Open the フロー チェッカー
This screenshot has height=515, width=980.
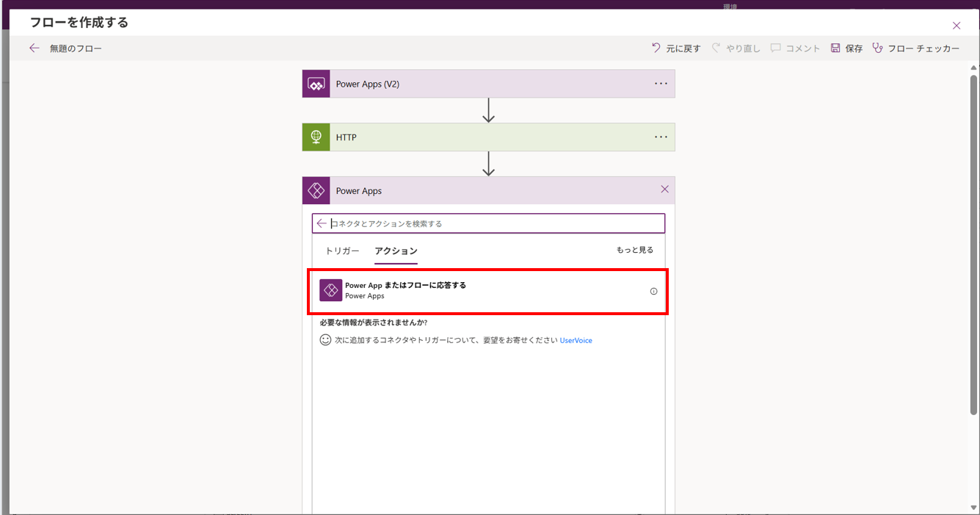coord(915,48)
